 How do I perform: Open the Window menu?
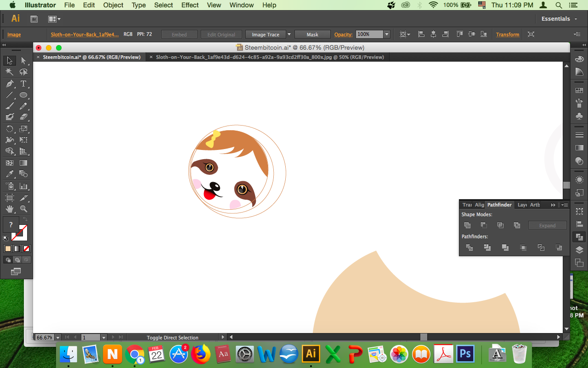point(241,5)
